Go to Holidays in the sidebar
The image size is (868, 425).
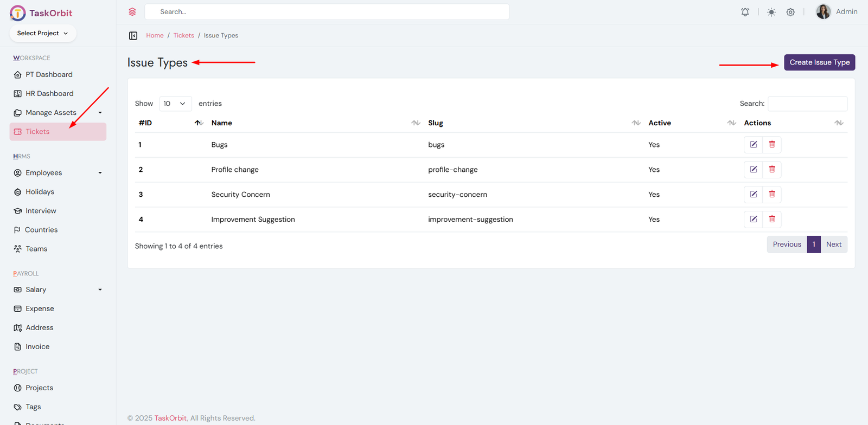tap(40, 192)
